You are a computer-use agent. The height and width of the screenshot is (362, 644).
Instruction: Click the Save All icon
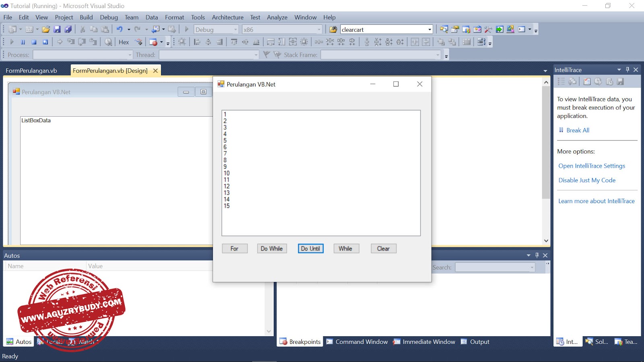68,29
